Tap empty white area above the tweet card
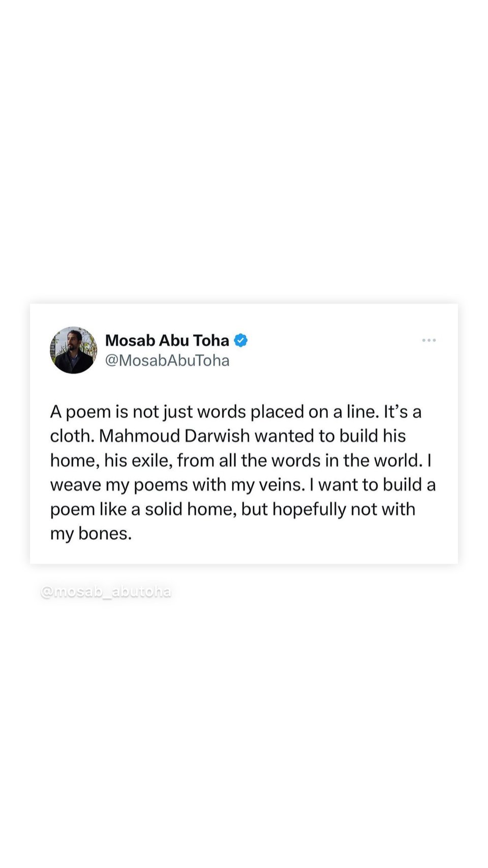The width and height of the screenshot is (488, 868). (244, 153)
